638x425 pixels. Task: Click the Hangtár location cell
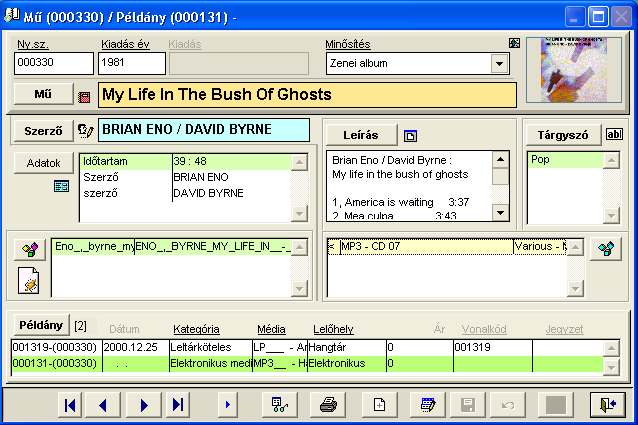347,347
